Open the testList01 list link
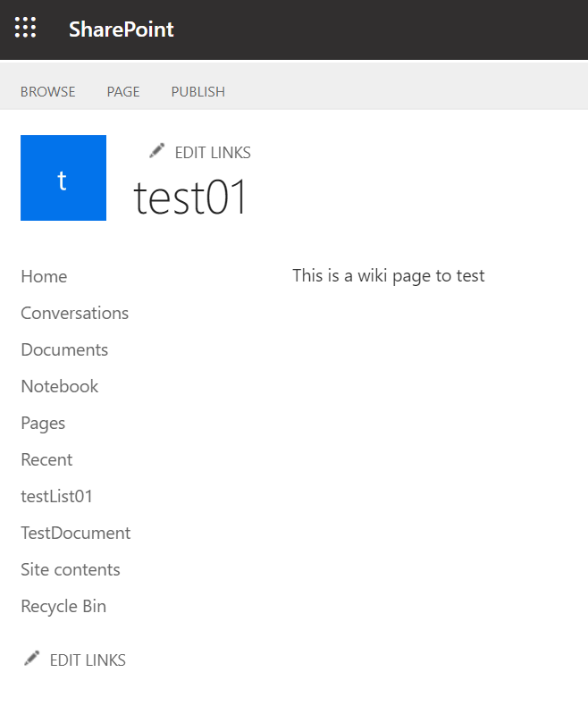Screen dimensions: 588x706 pyautogui.click(x=56, y=496)
